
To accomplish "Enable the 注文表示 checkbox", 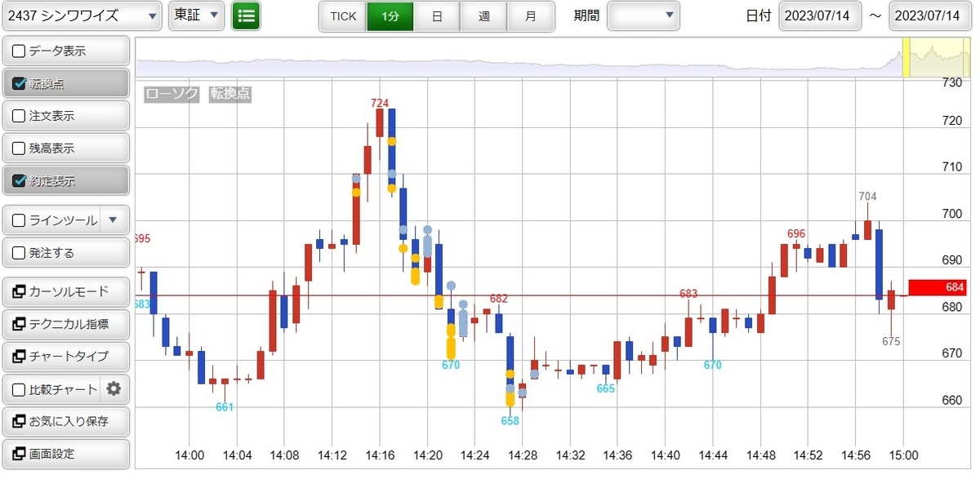I will click(x=19, y=116).
